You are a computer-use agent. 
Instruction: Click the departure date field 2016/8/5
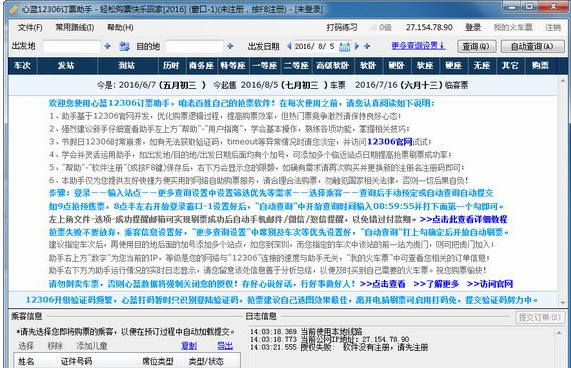(315, 46)
